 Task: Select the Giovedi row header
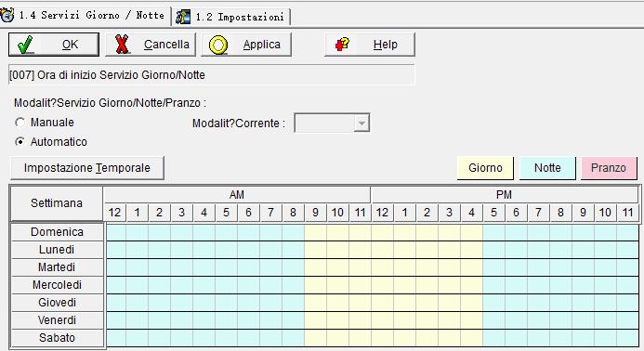coord(57,303)
